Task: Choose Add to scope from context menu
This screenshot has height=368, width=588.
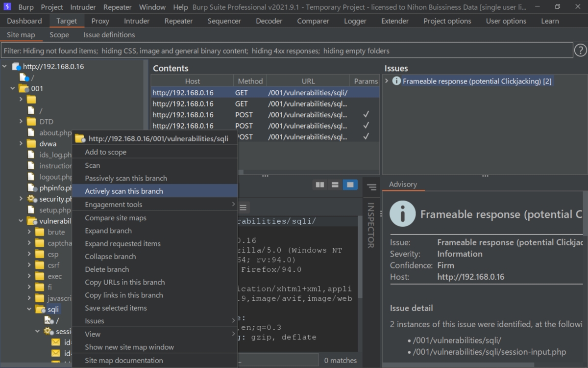Action: click(x=155, y=152)
